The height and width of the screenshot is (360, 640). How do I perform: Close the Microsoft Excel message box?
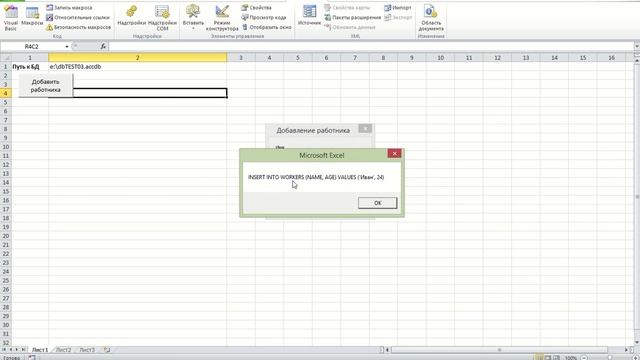pos(394,153)
